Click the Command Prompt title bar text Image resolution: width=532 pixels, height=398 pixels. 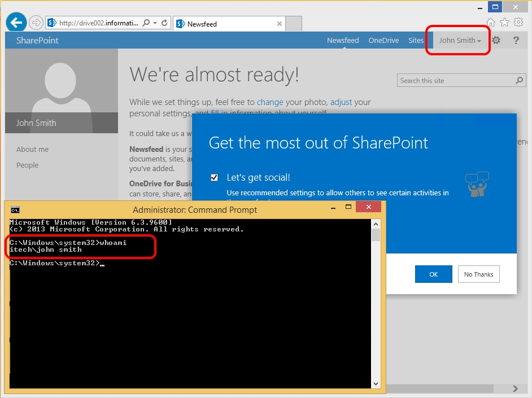pos(195,210)
